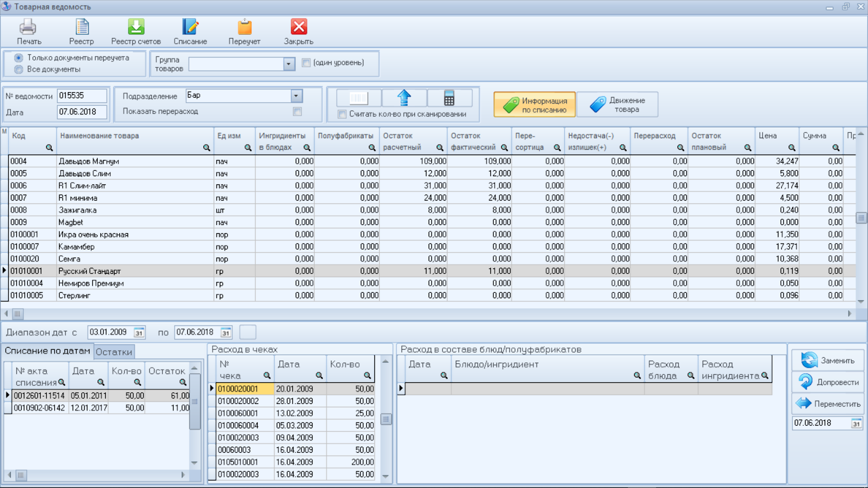
Task: Start Пересчет from the toolbar
Action: (x=244, y=28)
